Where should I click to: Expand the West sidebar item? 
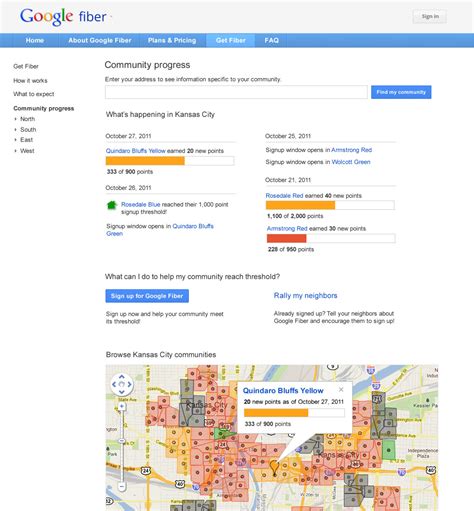point(27,151)
